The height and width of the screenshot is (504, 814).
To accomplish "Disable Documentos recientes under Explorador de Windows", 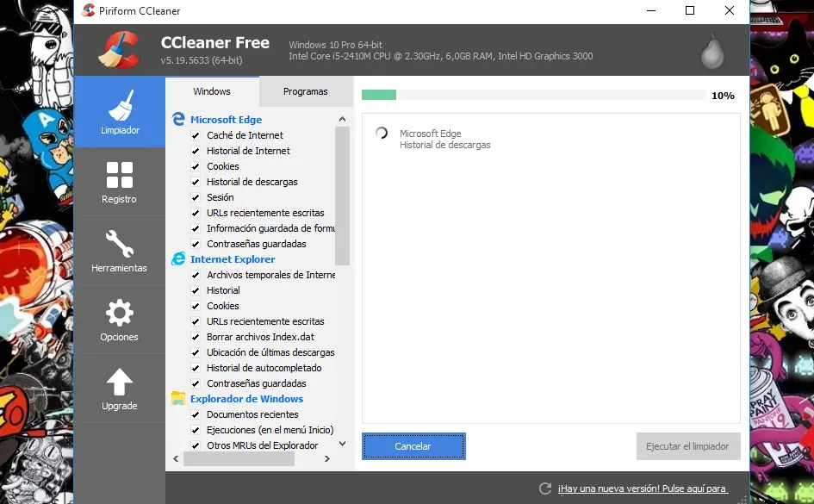I will coord(196,414).
